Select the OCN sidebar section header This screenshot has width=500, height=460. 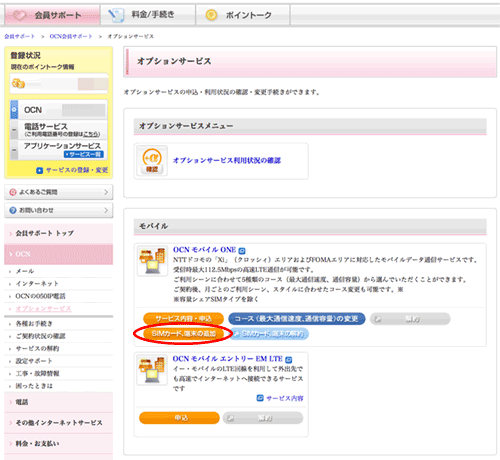pyautogui.click(x=59, y=254)
